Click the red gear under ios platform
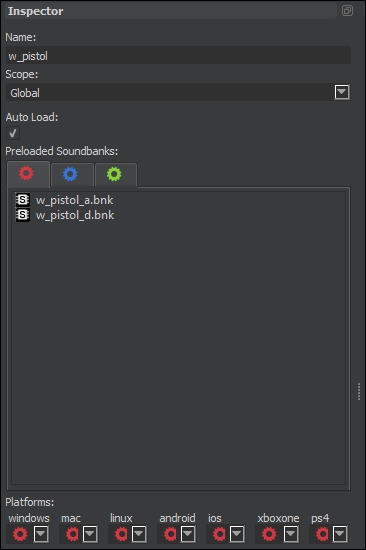This screenshot has height=550, width=366. pyautogui.click(x=220, y=534)
